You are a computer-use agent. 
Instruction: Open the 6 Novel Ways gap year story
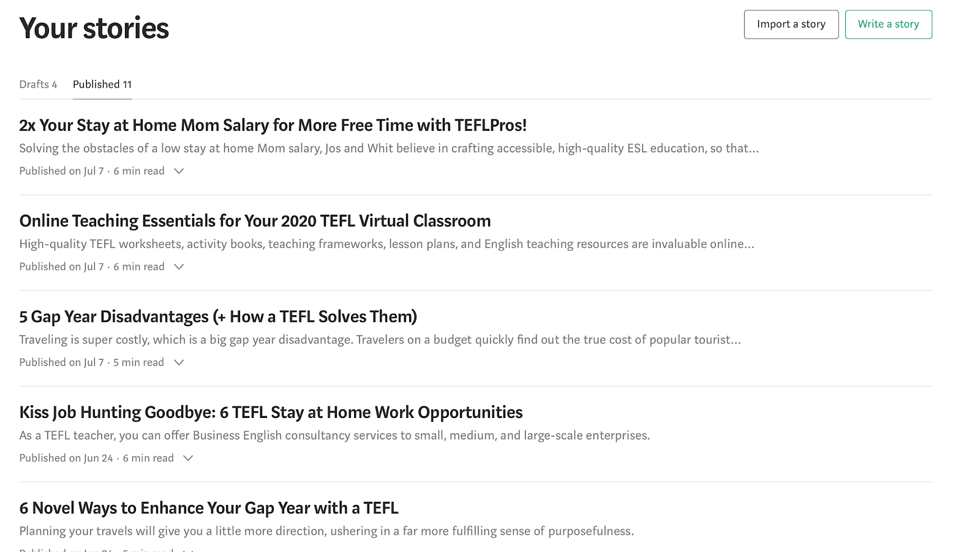(208, 507)
